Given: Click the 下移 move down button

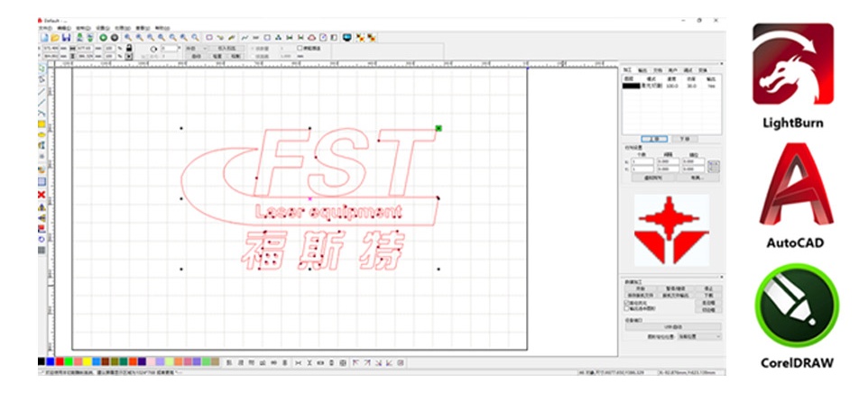Looking at the screenshot, I should [x=684, y=139].
